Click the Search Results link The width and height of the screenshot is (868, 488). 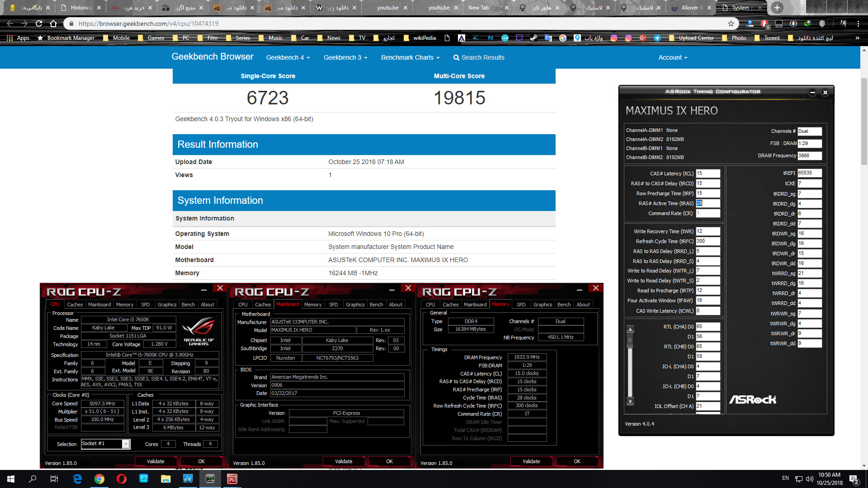point(479,57)
